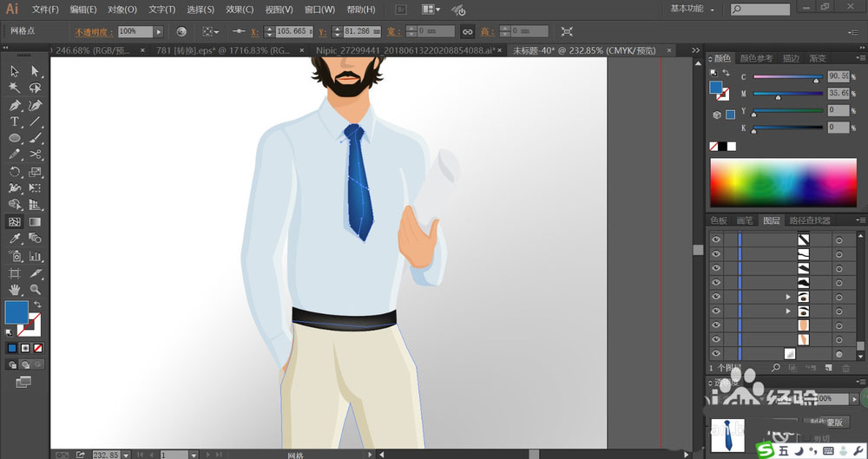Click the cyan C slider track
The height and width of the screenshot is (459, 868).
click(788, 76)
